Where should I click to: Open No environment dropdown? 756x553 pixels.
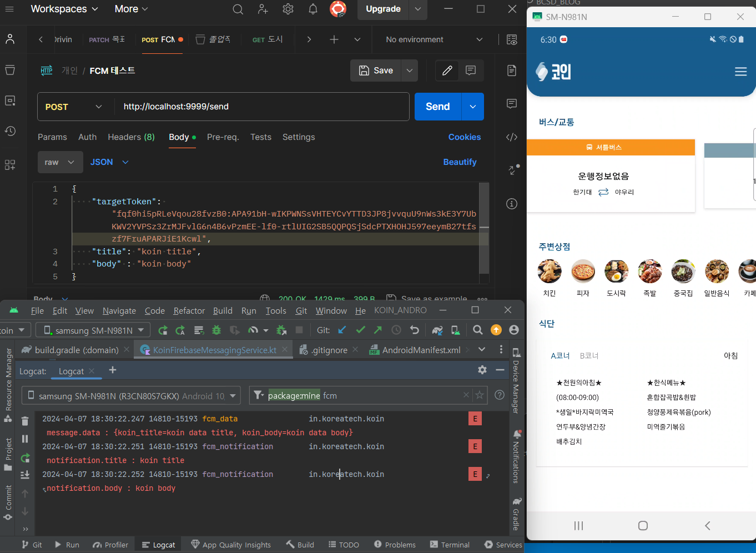434,39
